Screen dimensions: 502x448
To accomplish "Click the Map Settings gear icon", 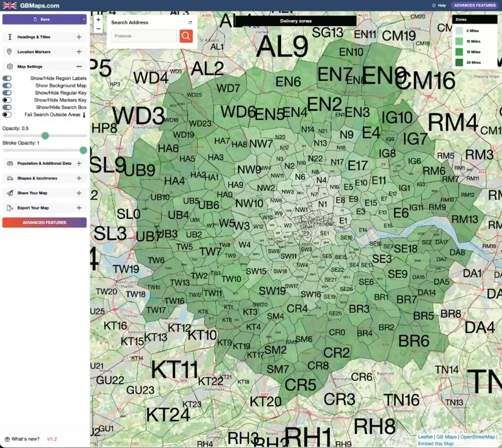I will click(x=10, y=67).
